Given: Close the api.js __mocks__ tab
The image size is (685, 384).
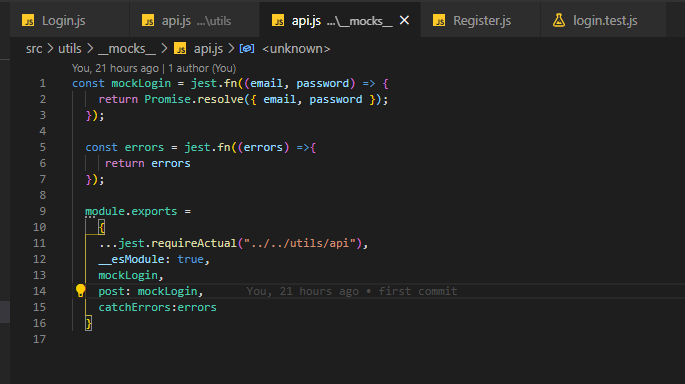Looking at the screenshot, I should 405,20.
